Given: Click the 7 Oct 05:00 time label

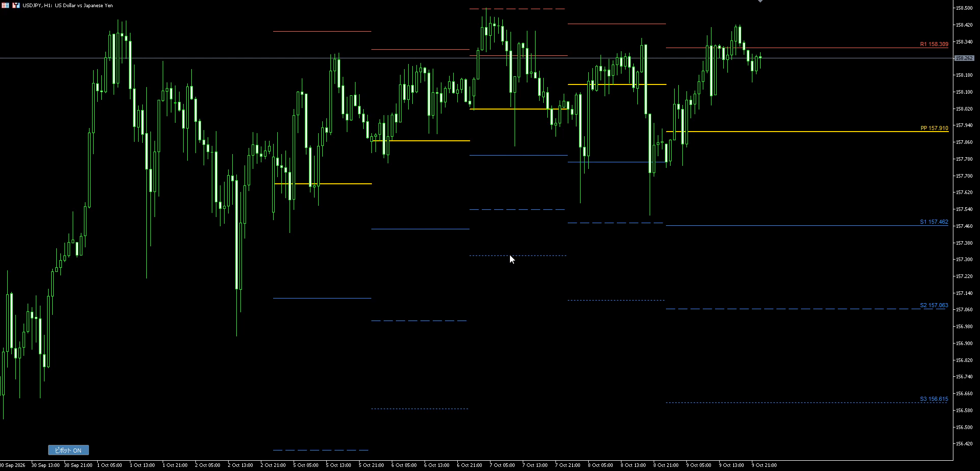Looking at the screenshot, I should [x=502, y=465].
